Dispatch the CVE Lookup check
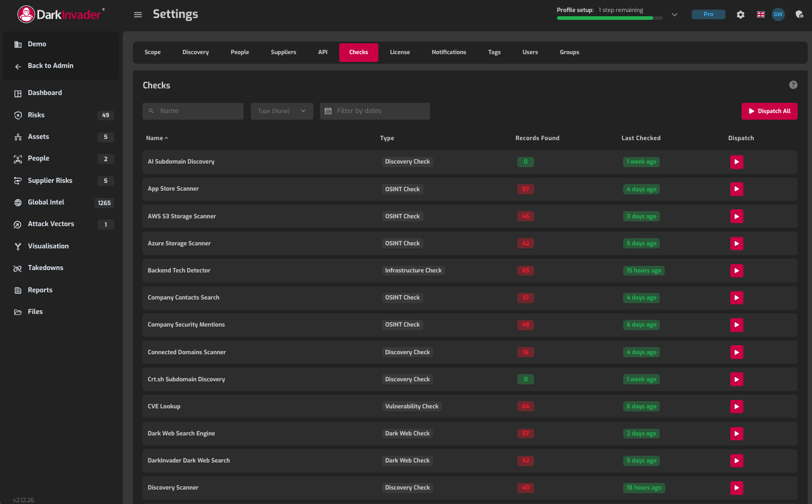The image size is (812, 504). 736,407
